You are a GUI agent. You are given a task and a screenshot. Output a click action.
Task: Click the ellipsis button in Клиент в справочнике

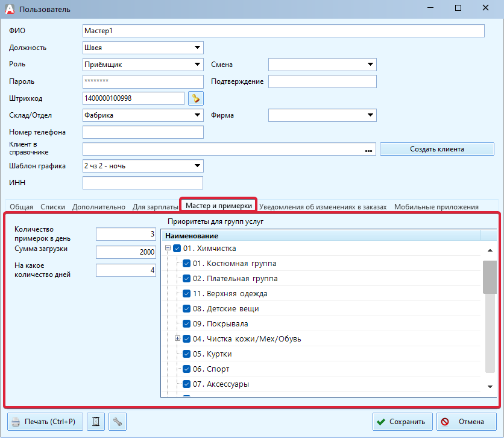(x=369, y=150)
